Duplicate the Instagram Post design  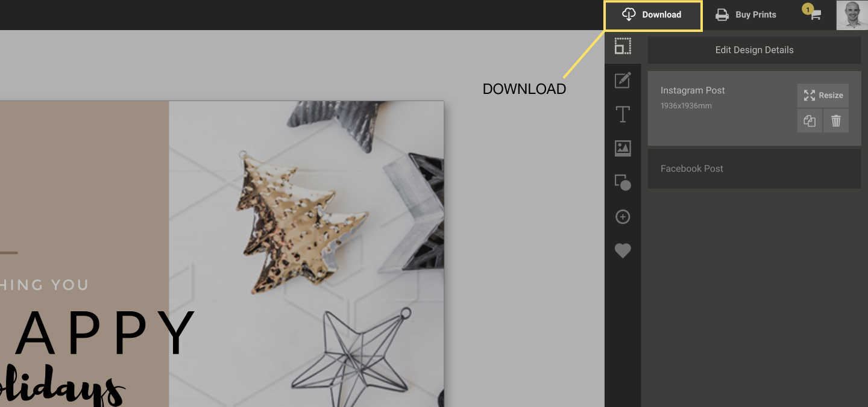coord(810,121)
